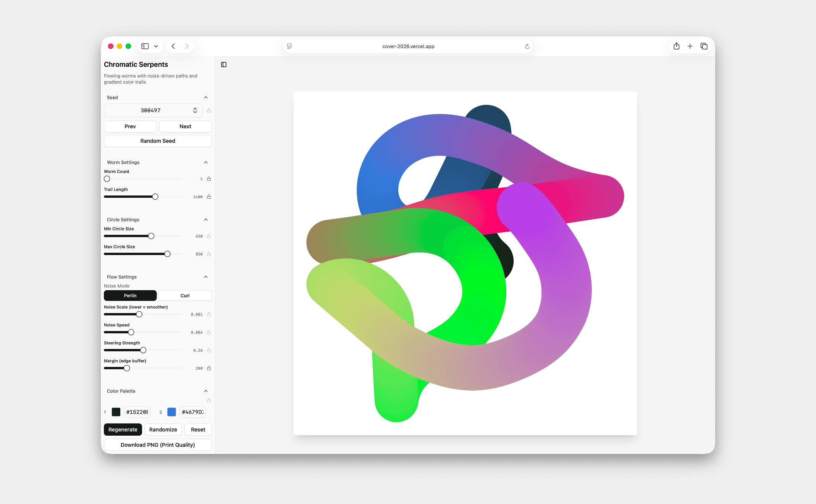This screenshot has width=816, height=504.
Task: Go back with the browser back arrow
Action: pyautogui.click(x=173, y=46)
